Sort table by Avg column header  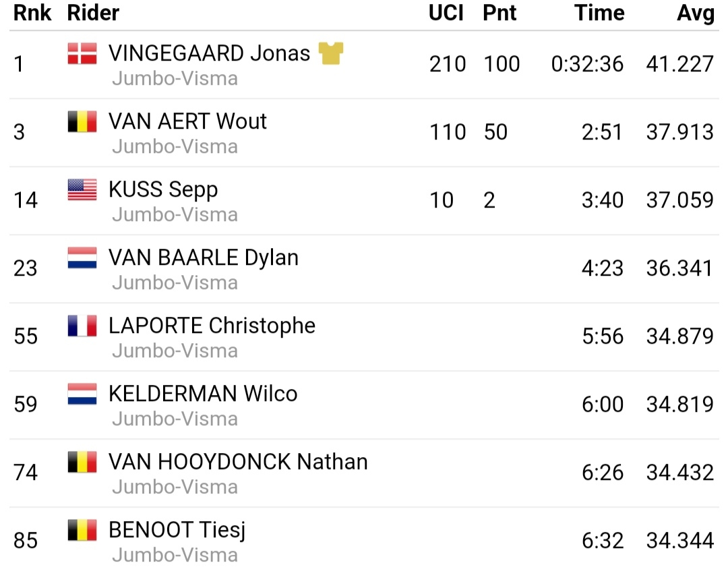pos(696,13)
